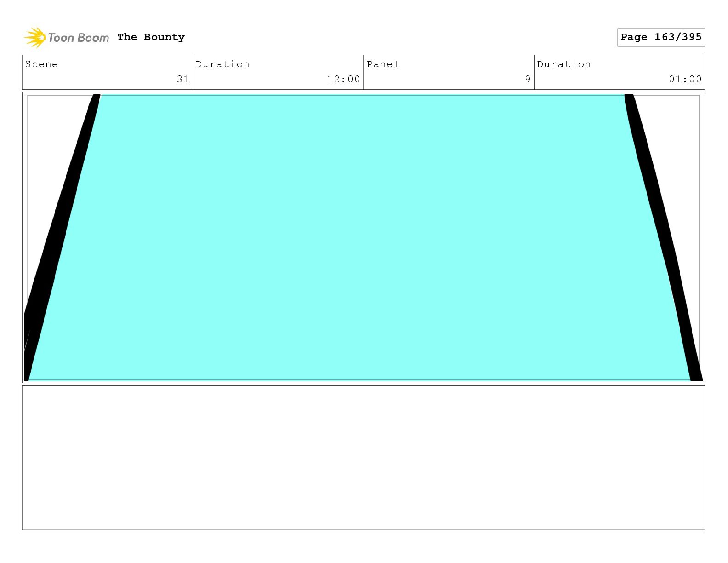Click the empty notes box below the panel
Screen dimensions: 728x563
[x=363, y=458]
